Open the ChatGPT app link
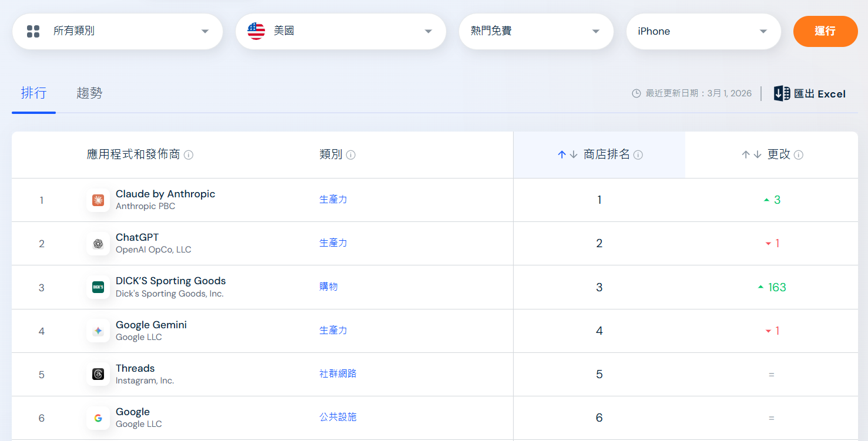 [x=137, y=237]
